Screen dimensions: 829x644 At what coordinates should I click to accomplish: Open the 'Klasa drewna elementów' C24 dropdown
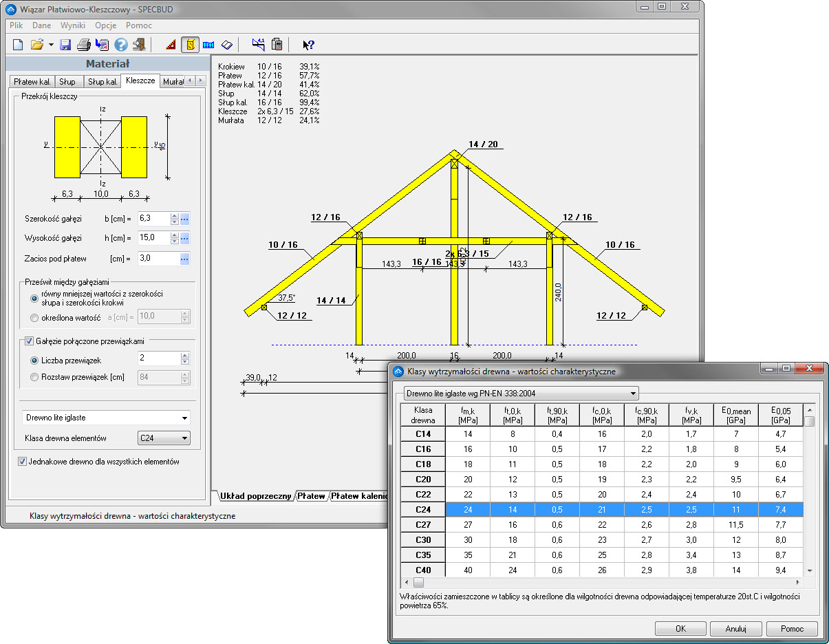point(163,438)
